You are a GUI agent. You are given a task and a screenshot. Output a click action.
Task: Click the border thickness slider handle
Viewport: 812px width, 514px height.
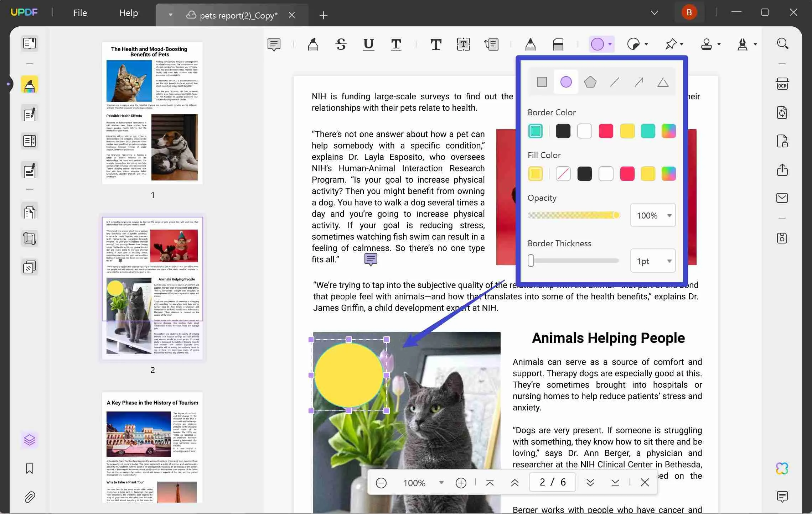[x=531, y=261]
